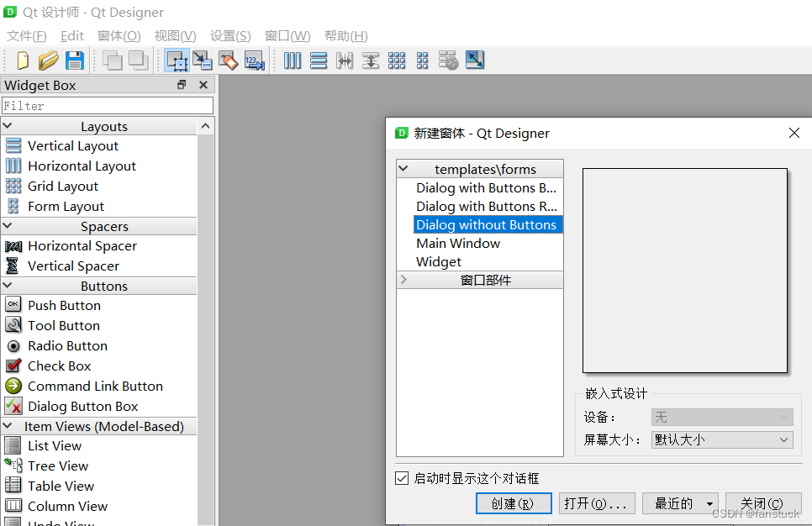
Task: Open the 最近的 dropdown arrow
Action: 709,504
